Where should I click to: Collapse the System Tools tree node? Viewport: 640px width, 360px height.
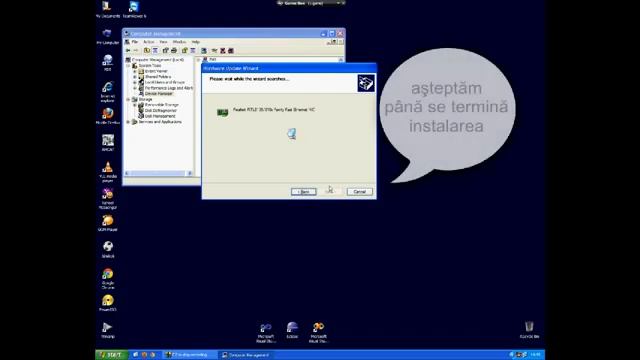click(x=128, y=66)
